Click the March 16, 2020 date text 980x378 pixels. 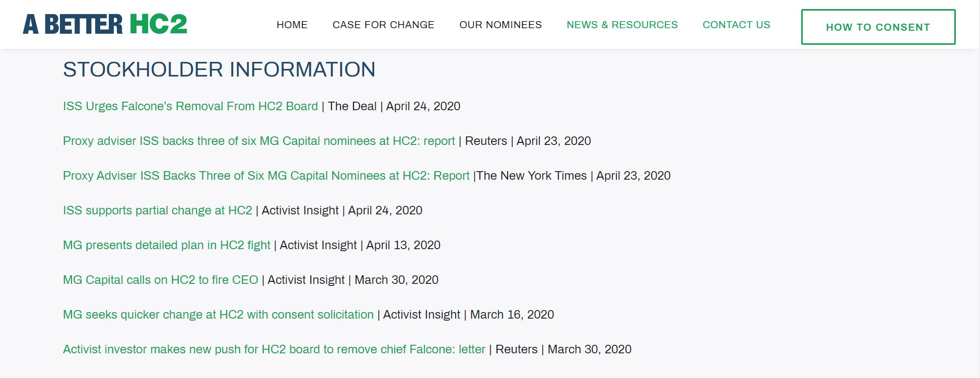pyautogui.click(x=512, y=315)
